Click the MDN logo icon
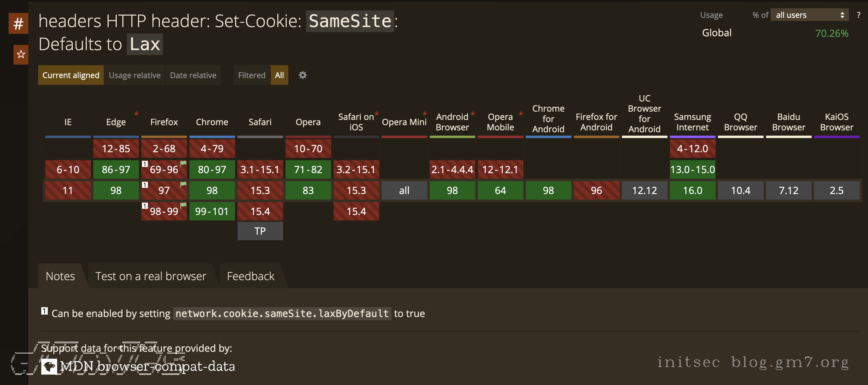Image resolution: width=868 pixels, height=385 pixels. [49, 367]
